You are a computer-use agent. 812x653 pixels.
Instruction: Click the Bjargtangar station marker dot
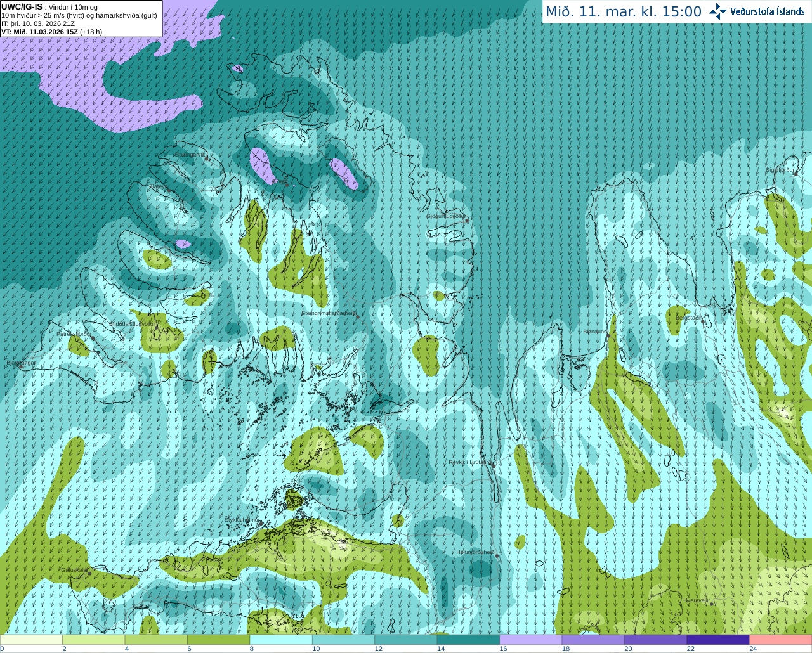(x=20, y=366)
